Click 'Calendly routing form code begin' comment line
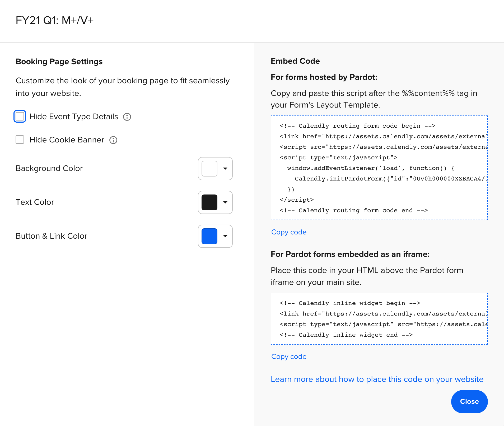Image resolution: width=504 pixels, height=426 pixels. 357,126
